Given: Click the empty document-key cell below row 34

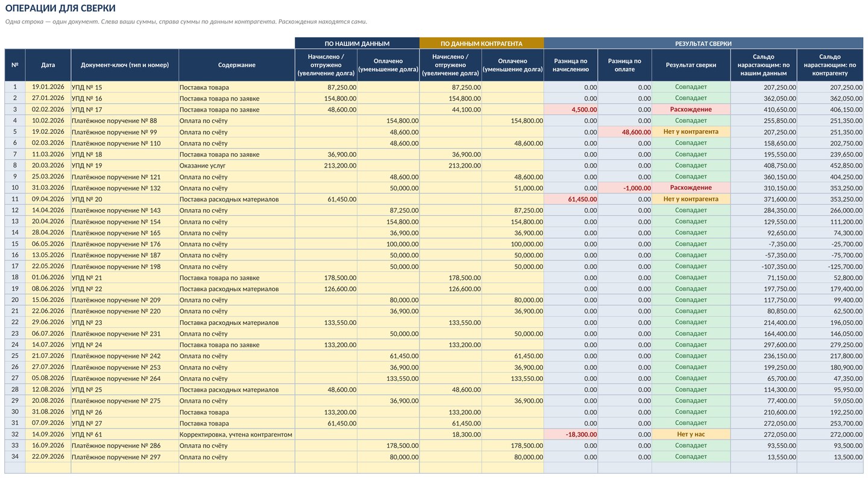Looking at the screenshot, I should pyautogui.click(x=125, y=468).
